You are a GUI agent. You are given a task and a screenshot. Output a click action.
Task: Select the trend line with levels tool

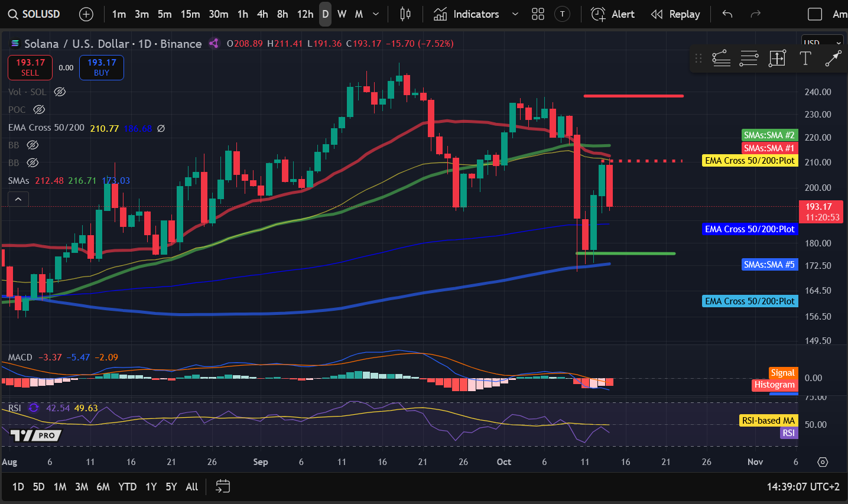point(722,58)
